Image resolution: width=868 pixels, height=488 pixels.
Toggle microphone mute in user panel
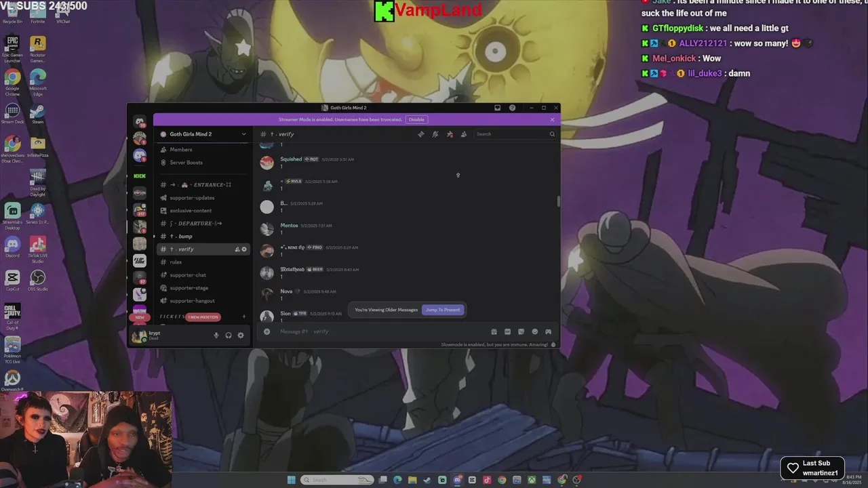(216, 335)
